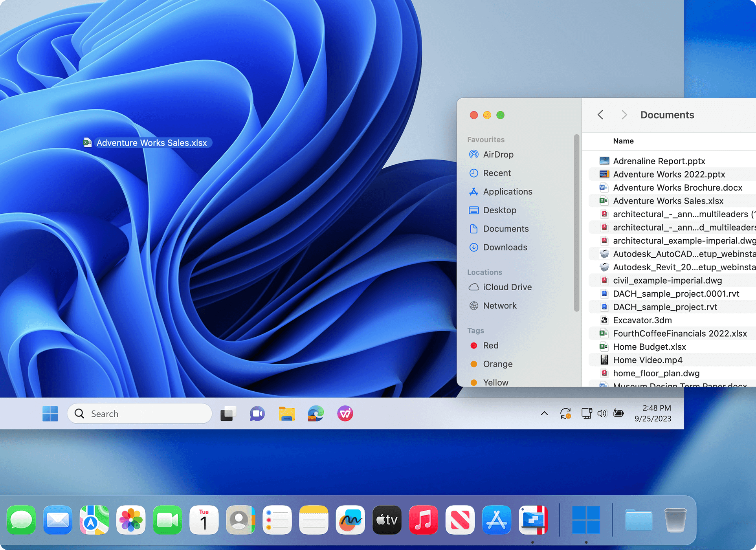Mute the system volume in the taskbar
The image size is (756, 550).
click(602, 413)
